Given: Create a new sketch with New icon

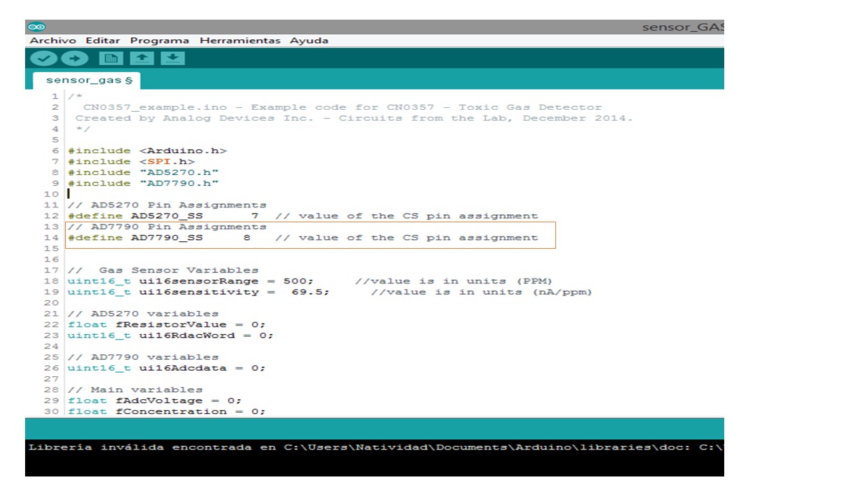Looking at the screenshot, I should (111, 58).
